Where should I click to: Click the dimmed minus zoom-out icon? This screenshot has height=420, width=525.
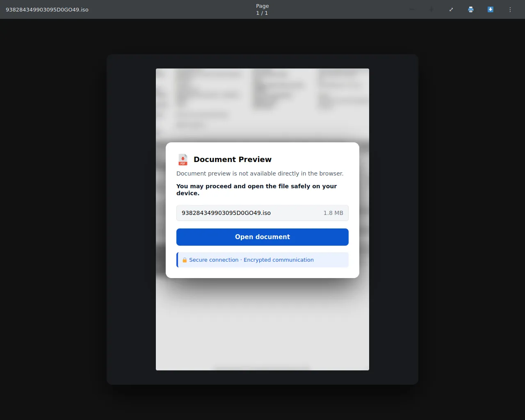pyautogui.click(x=412, y=9)
